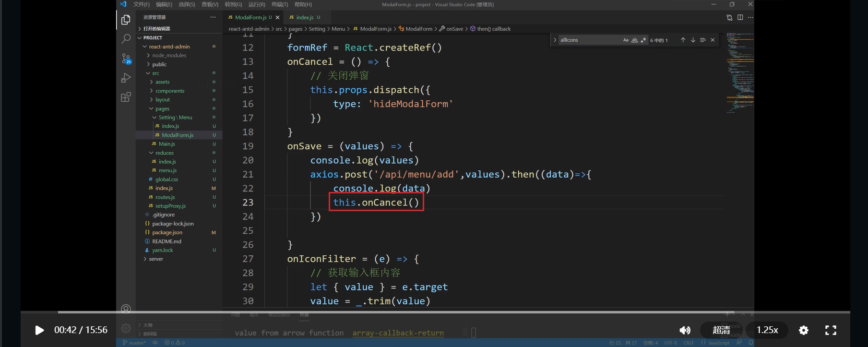Open the Accounts icon in the activity bar
This screenshot has width=868, height=347.
coord(126,309)
